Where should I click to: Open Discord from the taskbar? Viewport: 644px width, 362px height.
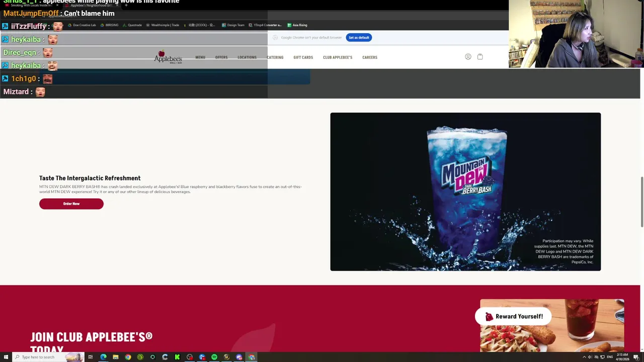tap(239, 357)
